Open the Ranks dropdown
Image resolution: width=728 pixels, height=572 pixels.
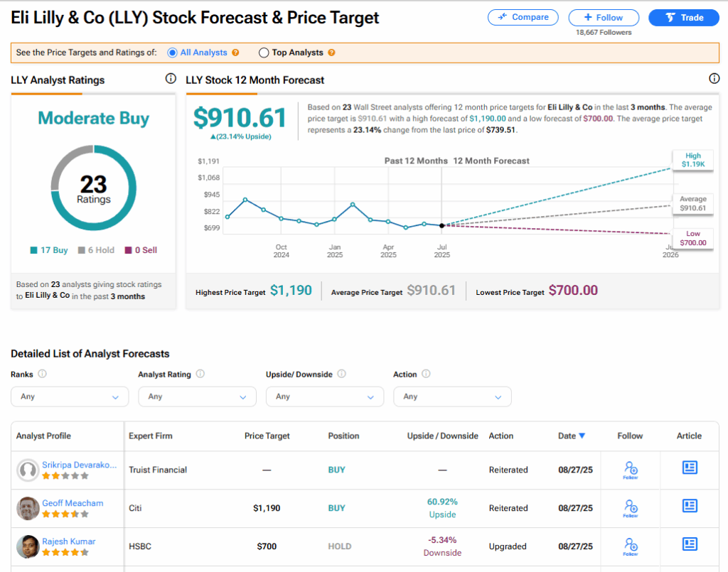[70, 396]
